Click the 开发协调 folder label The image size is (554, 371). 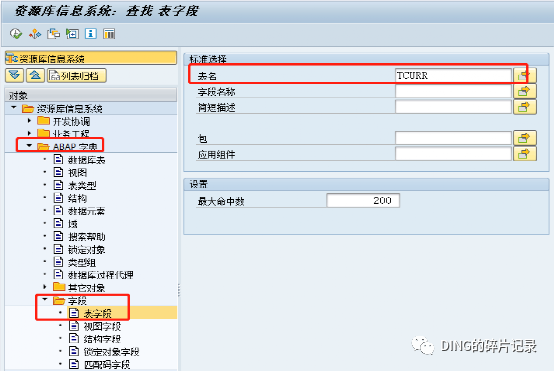pos(71,122)
